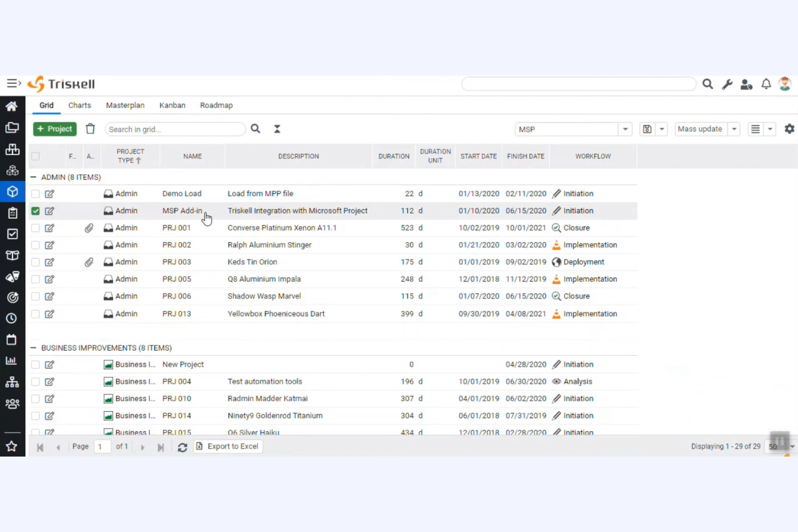Viewport: 798px width, 532px height.
Task: Sort by PROJECT TYPE column header
Action: [130, 156]
